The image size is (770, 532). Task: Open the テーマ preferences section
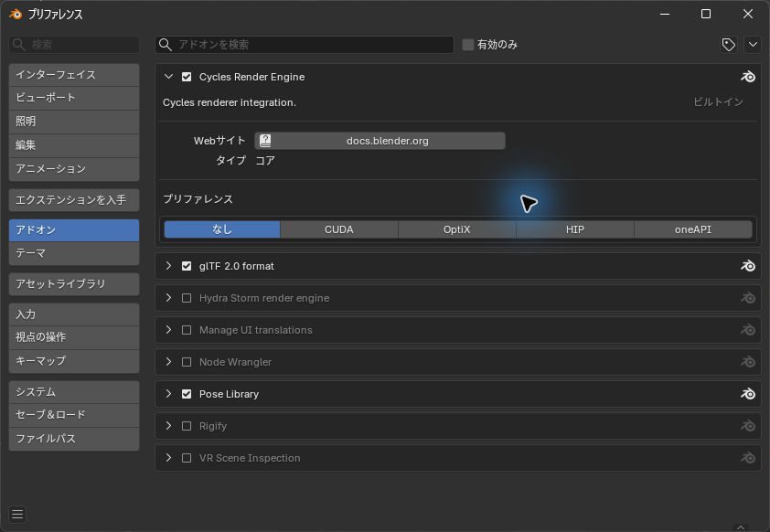(x=74, y=253)
